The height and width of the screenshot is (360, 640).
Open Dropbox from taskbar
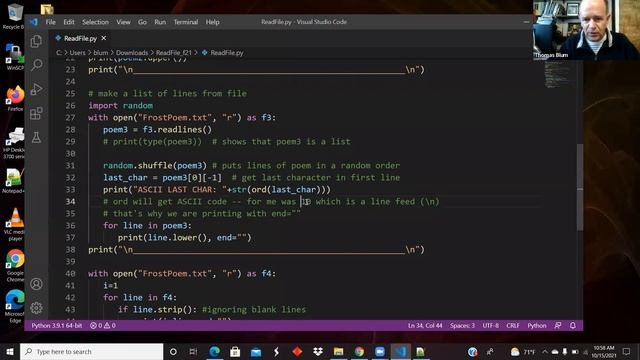pos(318,351)
